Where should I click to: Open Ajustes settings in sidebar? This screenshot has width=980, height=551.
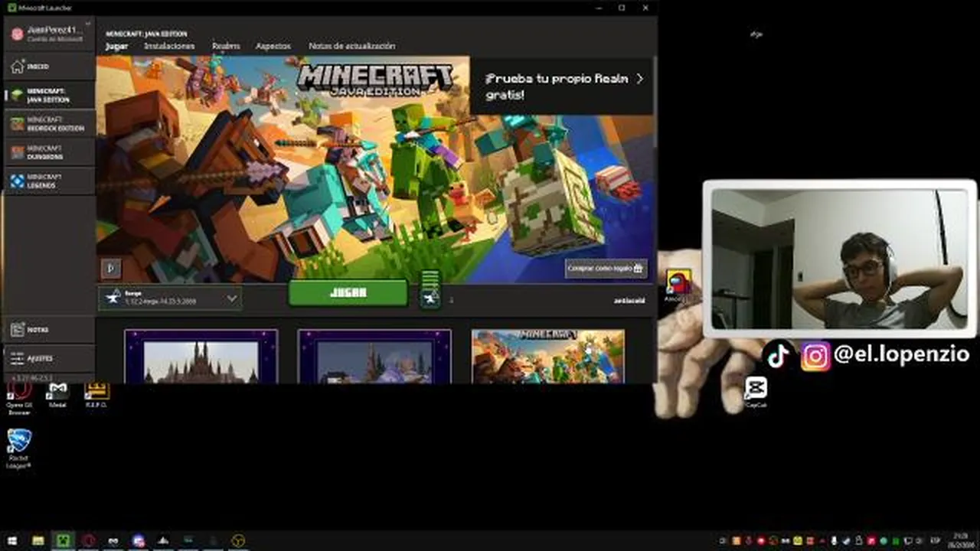coord(49,358)
